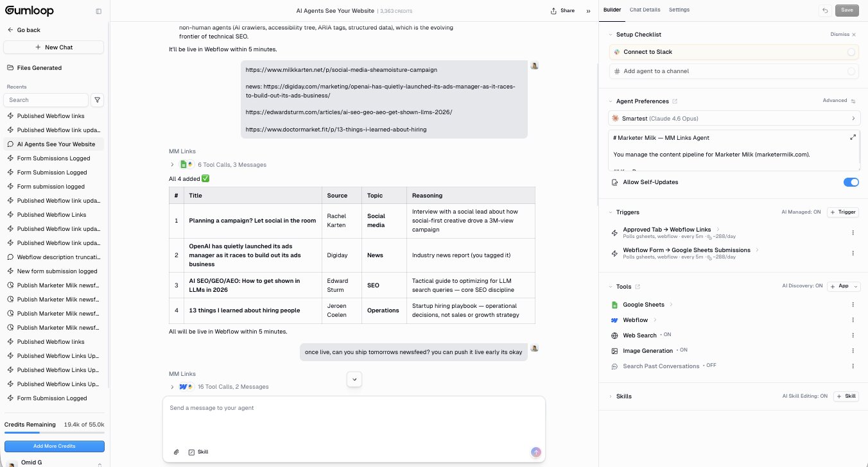Open options menu for Webflow Form trigger
This screenshot has width=868, height=467.
(853, 253)
